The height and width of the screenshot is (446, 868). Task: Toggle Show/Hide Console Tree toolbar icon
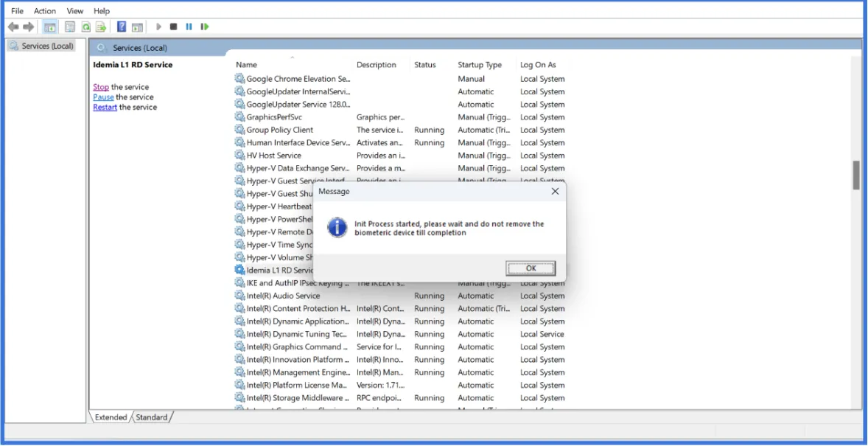50,27
